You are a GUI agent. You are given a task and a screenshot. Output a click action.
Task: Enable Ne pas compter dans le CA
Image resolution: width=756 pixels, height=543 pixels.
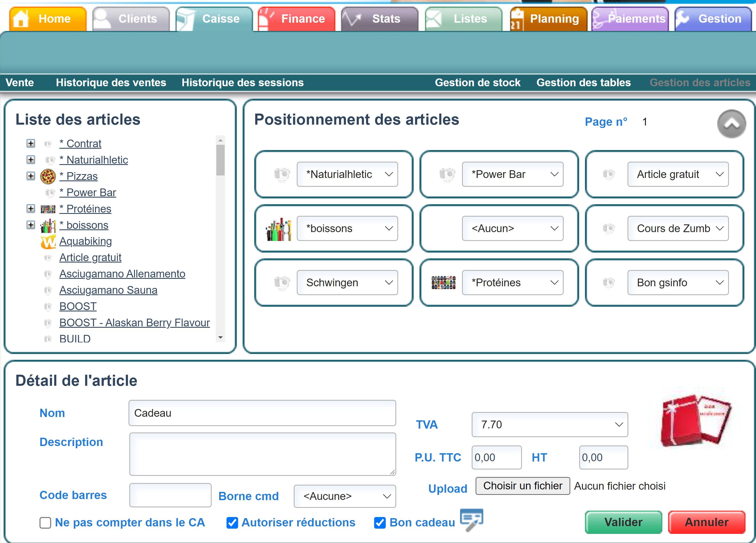point(45,523)
